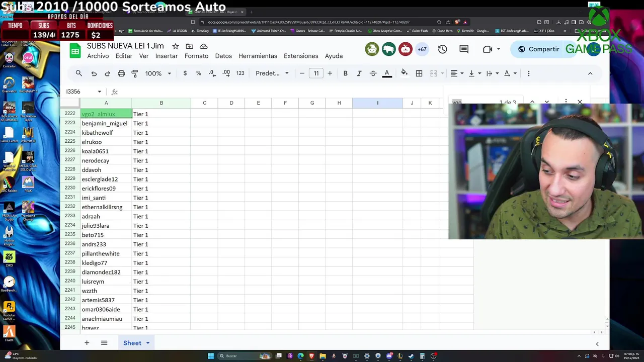The height and width of the screenshot is (362, 644).
Task: Open the Google Sheets home icon
Action: click(x=74, y=51)
